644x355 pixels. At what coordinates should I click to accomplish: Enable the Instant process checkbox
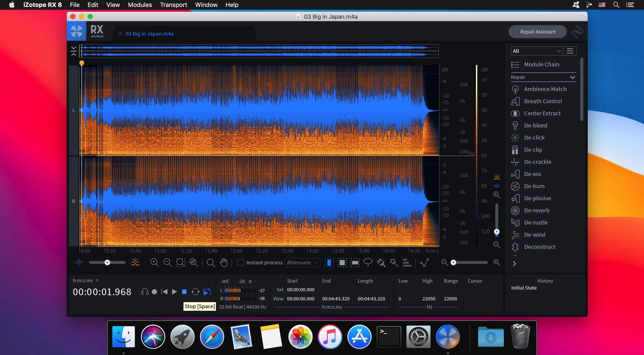point(240,262)
